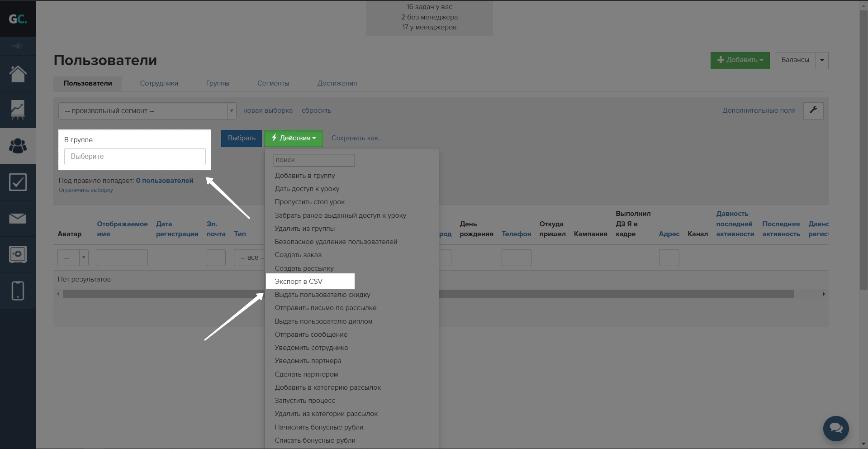Click the В группе Выберите input field
This screenshot has height=449, width=868.
(x=135, y=157)
